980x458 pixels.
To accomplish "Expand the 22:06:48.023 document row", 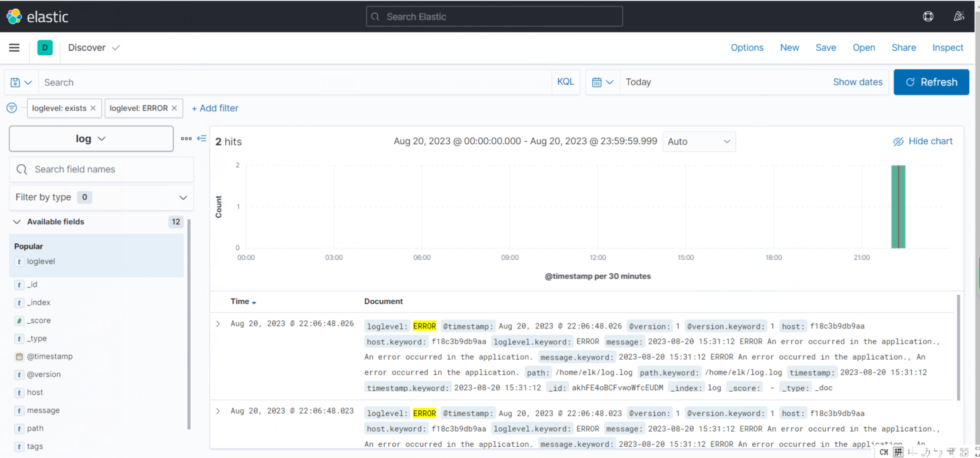I will click(x=218, y=411).
